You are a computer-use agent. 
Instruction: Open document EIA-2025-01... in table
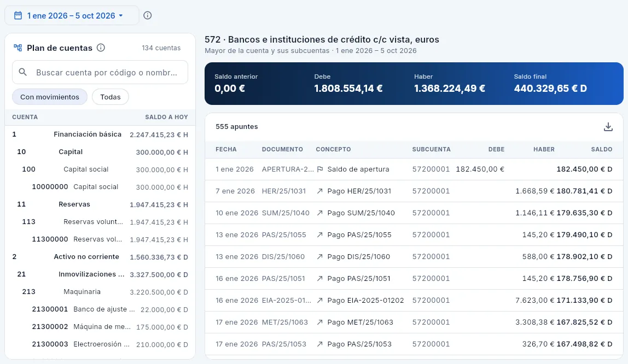[286, 301]
